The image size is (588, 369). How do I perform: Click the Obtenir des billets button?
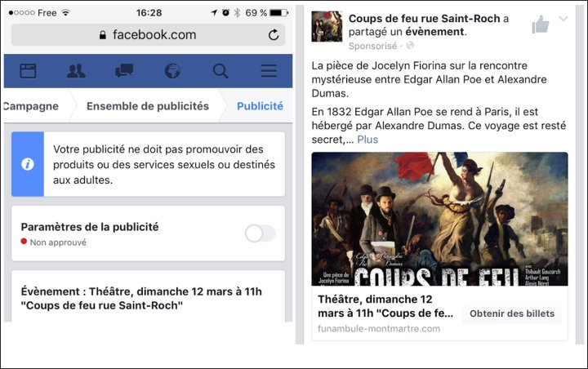click(512, 313)
